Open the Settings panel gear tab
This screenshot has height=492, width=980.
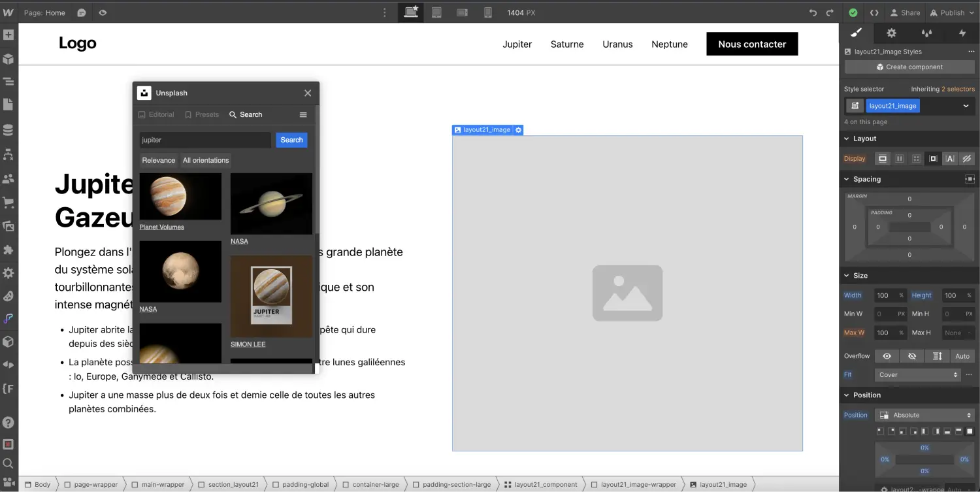pyautogui.click(x=891, y=33)
